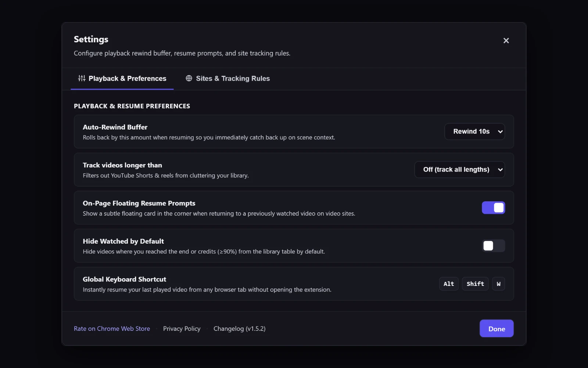Click the text "Rolls back by this amount when resuming"
Viewport: 588px width, 368px height.
pos(209,138)
